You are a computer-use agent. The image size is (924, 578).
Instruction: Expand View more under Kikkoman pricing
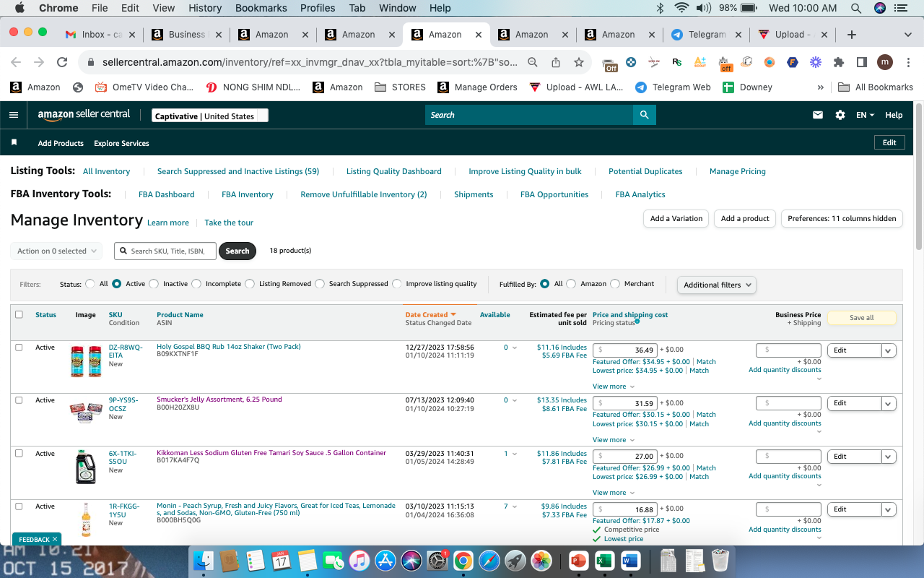click(613, 493)
